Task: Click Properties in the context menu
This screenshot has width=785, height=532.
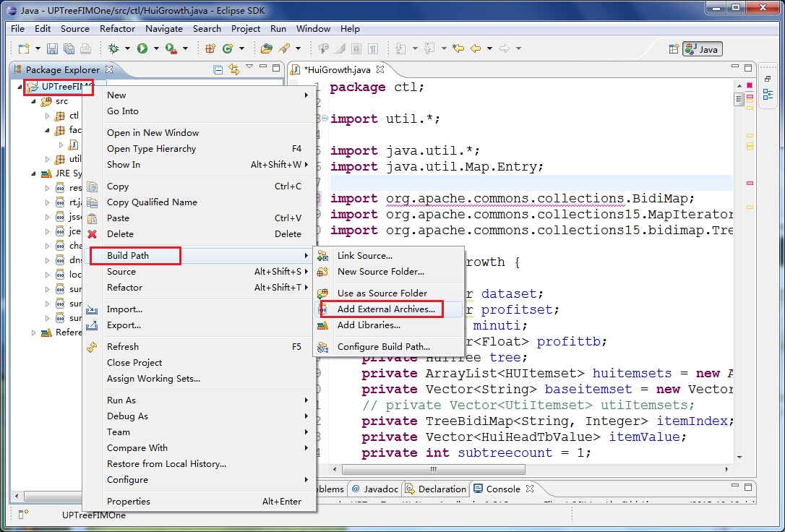Action: [129, 502]
